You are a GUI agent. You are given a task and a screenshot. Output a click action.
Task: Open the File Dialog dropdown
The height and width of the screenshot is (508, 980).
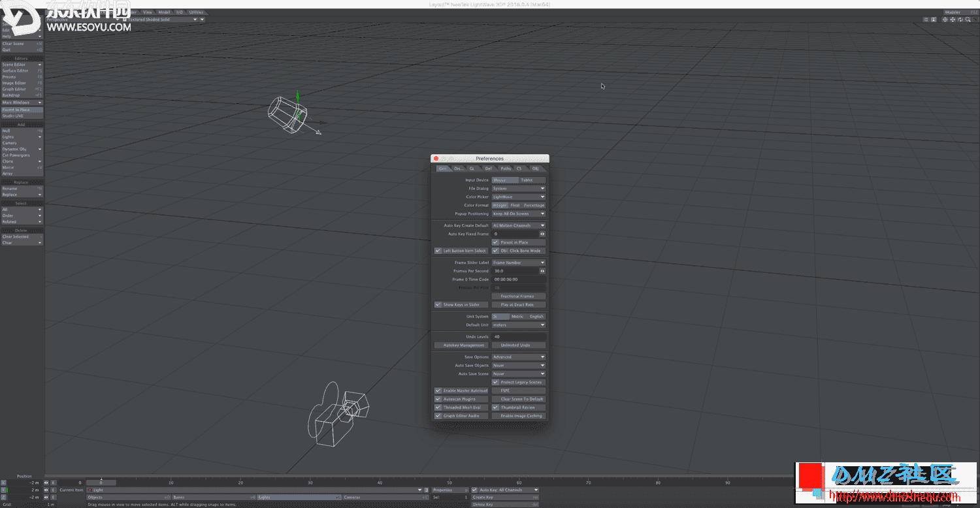point(519,189)
